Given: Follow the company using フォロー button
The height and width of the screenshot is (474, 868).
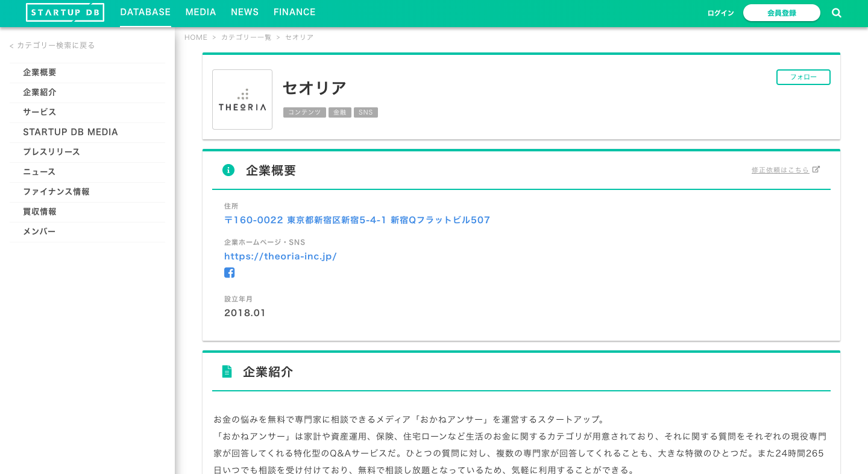Looking at the screenshot, I should [x=803, y=77].
